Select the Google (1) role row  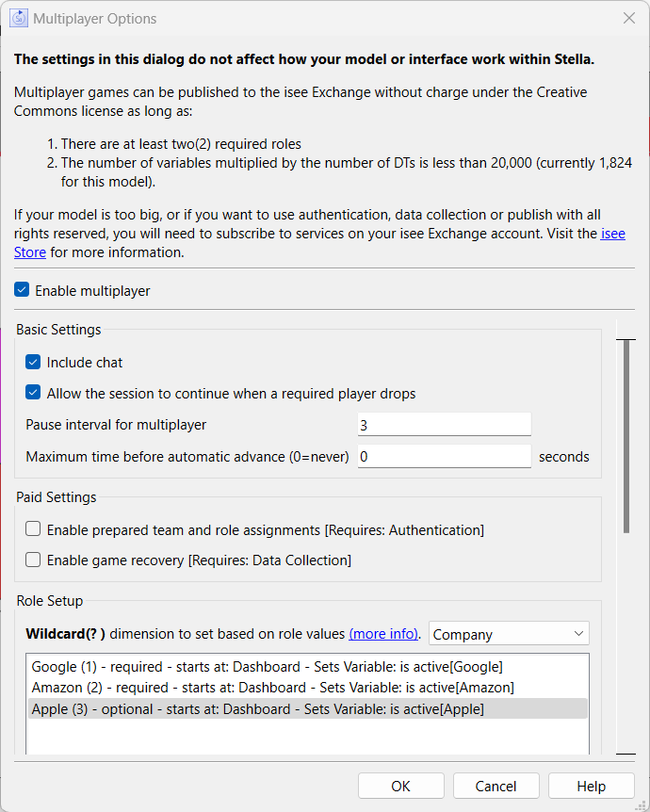(308, 667)
